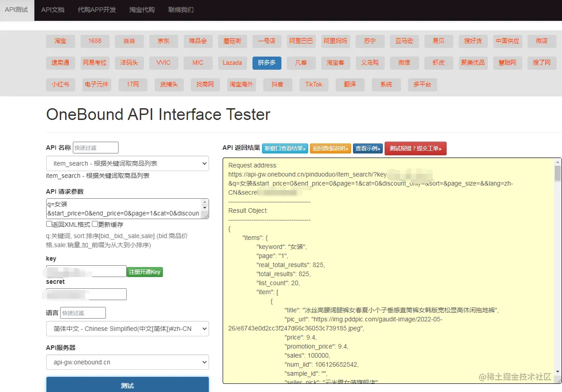This screenshot has width=562, height=392.
Task: Choose the 亚马逊 platform button
Action: click(405, 41)
